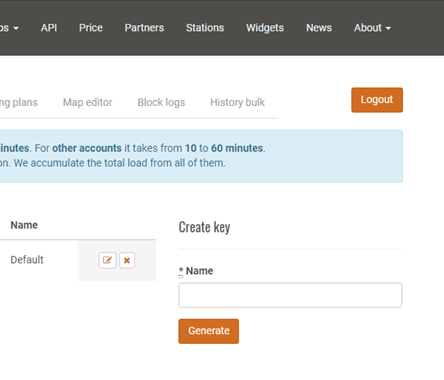This screenshot has height=380, width=444.
Task: Open the partially visible dropdown beside API
Action: [x=9, y=28]
